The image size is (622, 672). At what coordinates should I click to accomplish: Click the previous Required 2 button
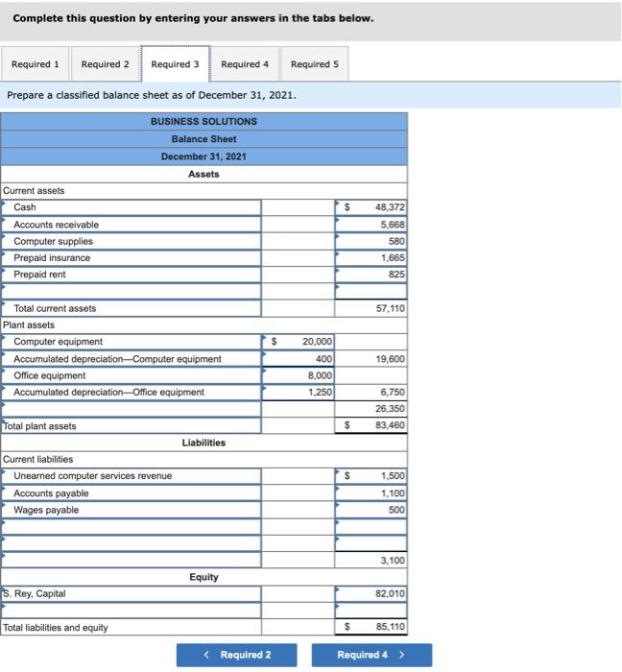tap(236, 655)
